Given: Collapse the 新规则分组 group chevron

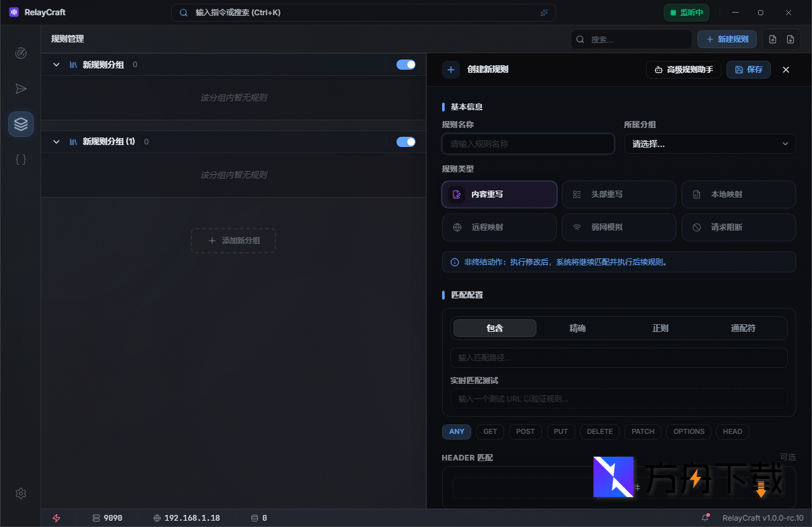Looking at the screenshot, I should 56,64.
